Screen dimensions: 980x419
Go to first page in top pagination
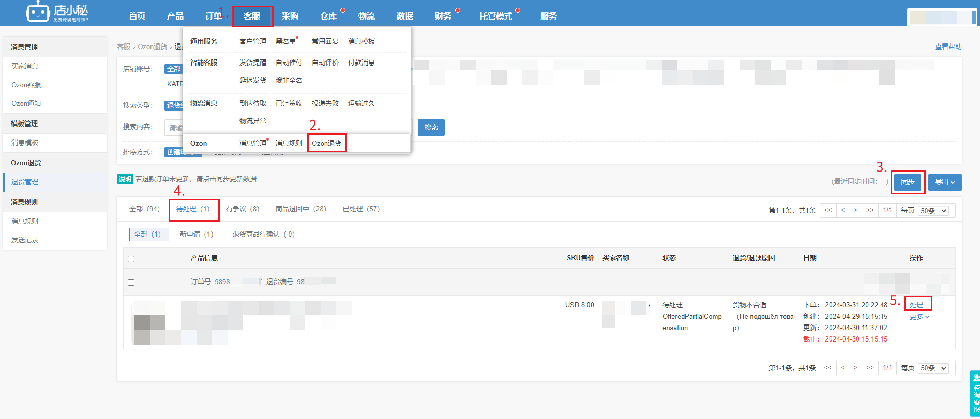[x=828, y=210]
